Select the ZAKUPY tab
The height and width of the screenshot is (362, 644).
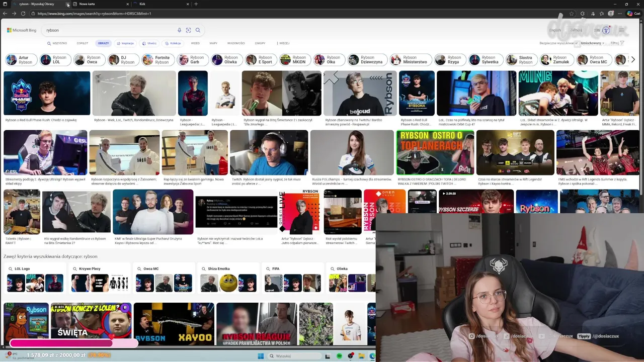[260, 43]
